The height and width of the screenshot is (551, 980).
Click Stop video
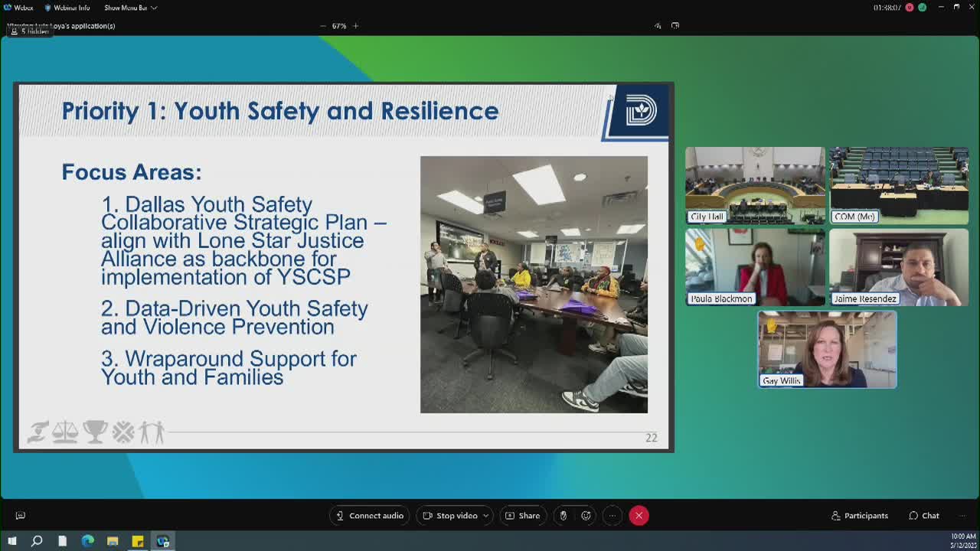click(x=451, y=516)
